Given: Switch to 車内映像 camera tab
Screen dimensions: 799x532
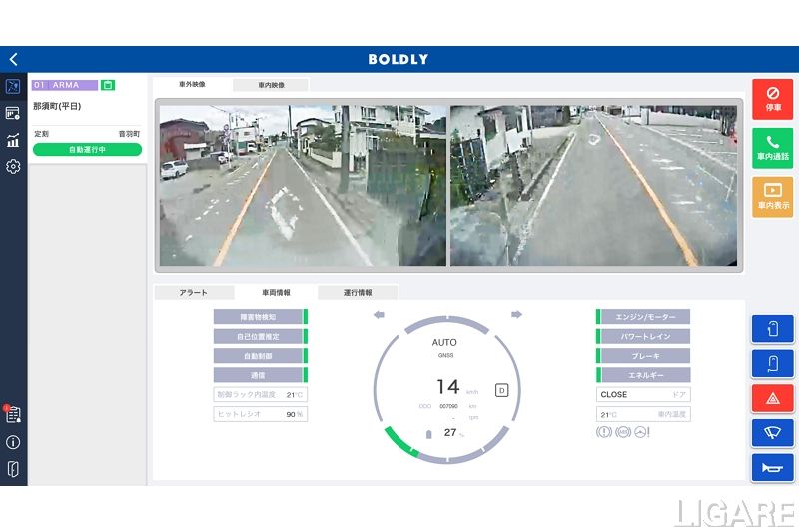Looking at the screenshot, I should pyautogui.click(x=271, y=85).
